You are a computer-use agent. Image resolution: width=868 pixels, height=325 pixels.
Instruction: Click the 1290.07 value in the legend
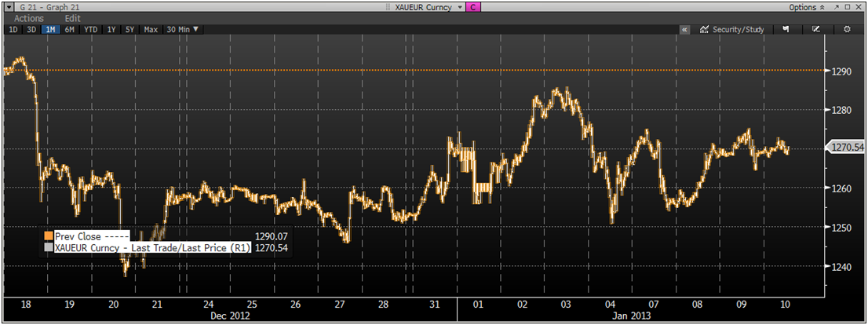[x=272, y=236]
